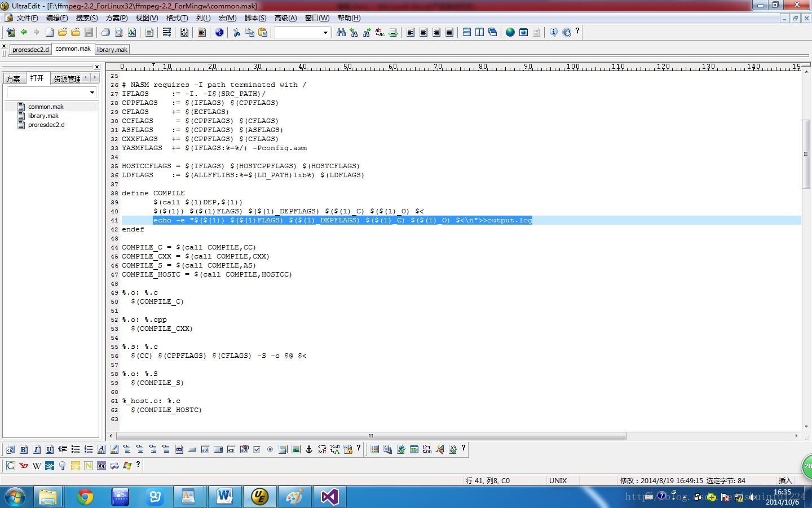The width and height of the screenshot is (812, 508).
Task: Insert HTML radio button element icon
Action: [x=270, y=449]
